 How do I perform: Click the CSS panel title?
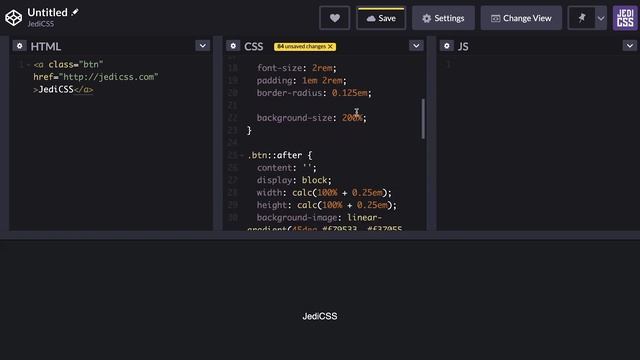click(253, 47)
